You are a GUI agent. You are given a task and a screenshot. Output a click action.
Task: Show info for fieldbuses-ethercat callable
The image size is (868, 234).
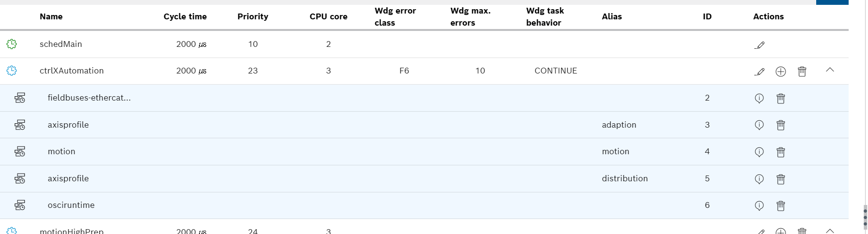[x=759, y=99]
